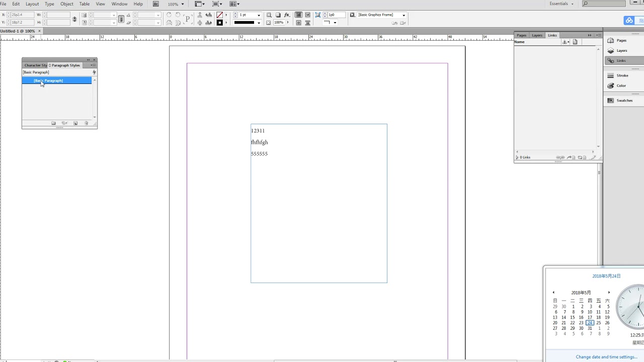
Task: Toggle constrain proportions for scaling chain icon
Action: pyautogui.click(x=121, y=19)
